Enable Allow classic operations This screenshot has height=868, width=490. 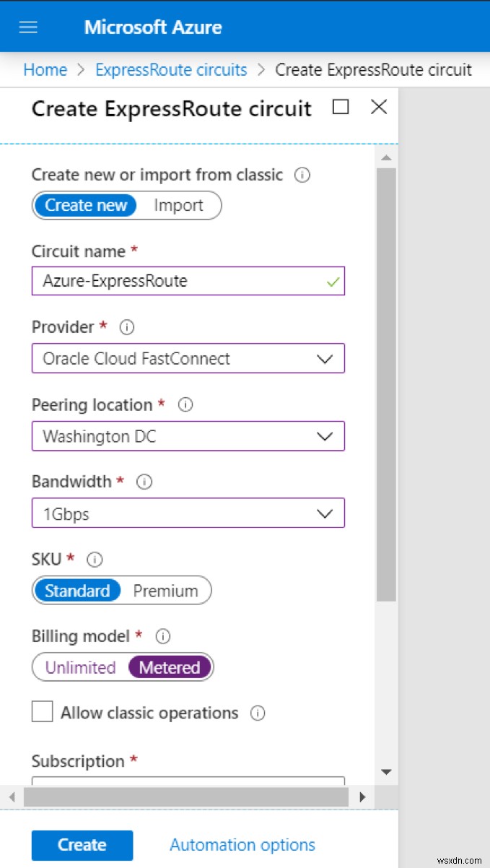click(42, 711)
